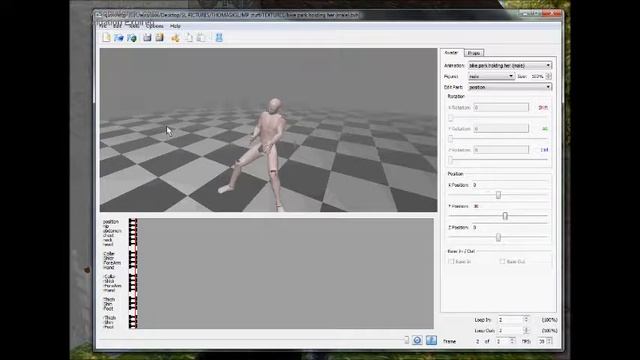Screen dimensions: 640x360
Task: Click the Y Position slider handle
Action: (505, 216)
